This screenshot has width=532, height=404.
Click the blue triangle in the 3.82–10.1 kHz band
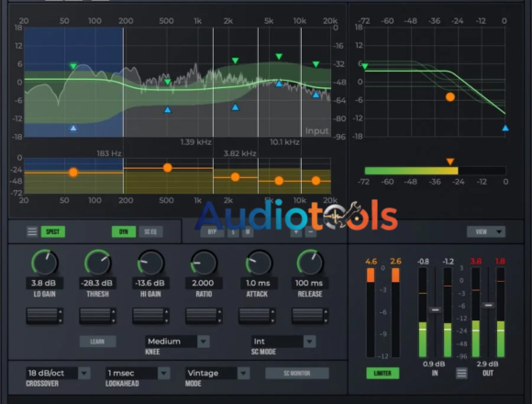[279, 84]
